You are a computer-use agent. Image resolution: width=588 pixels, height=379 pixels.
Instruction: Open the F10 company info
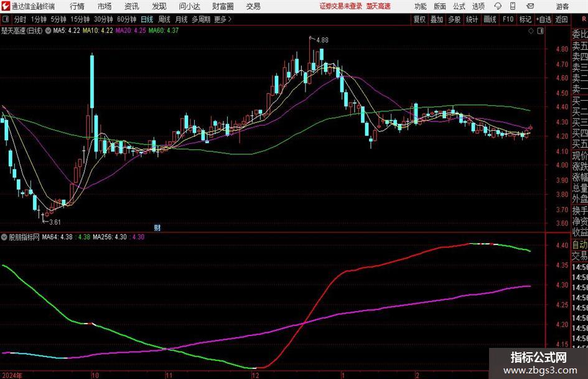pos(508,19)
